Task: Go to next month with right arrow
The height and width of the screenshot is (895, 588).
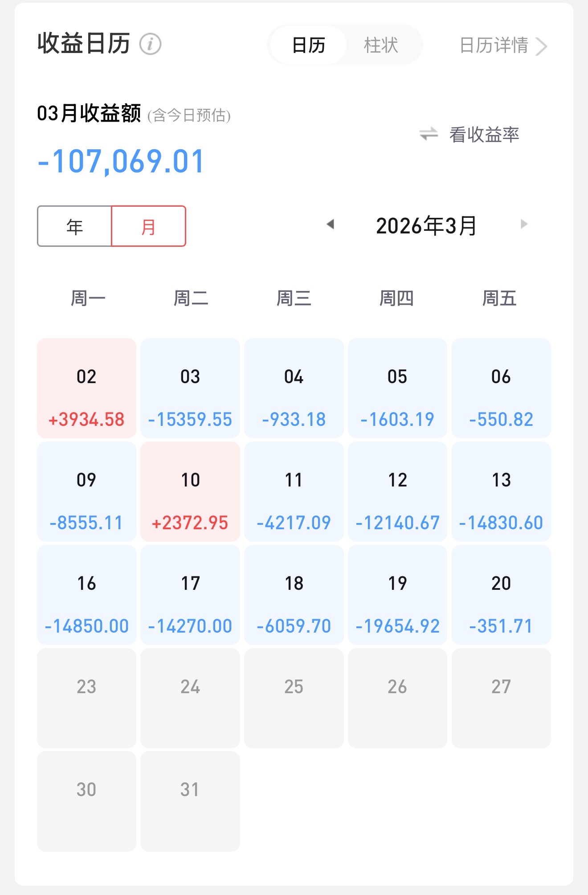Action: (x=524, y=224)
